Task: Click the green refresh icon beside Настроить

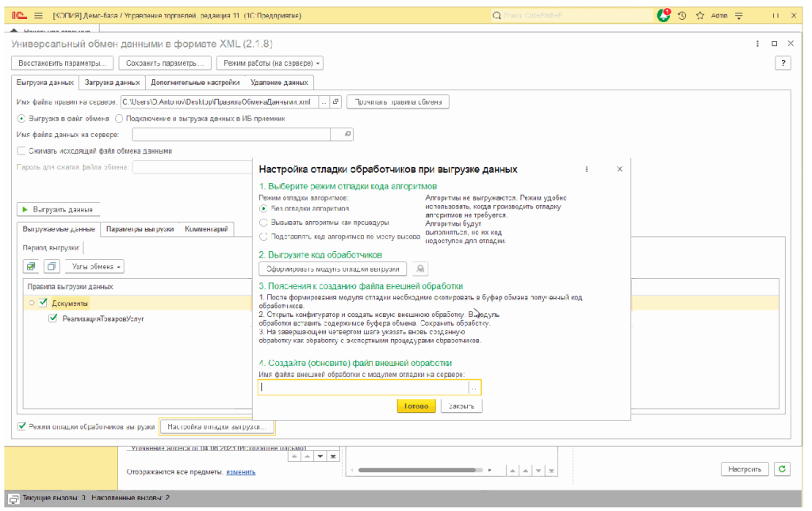Action: (783, 469)
